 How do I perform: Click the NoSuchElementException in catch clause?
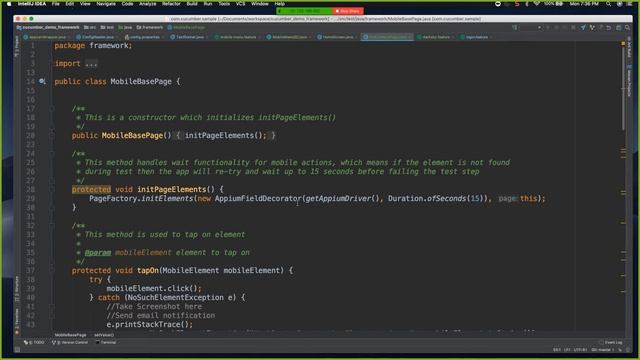[x=176, y=298]
